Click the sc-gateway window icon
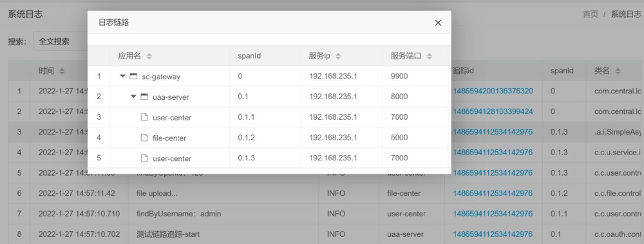 coord(133,76)
